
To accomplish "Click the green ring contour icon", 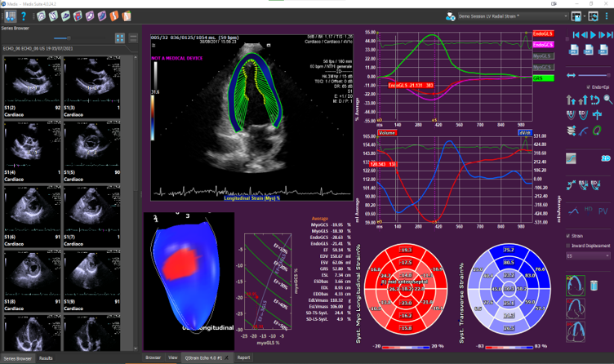I will pyautogui.click(x=598, y=130).
